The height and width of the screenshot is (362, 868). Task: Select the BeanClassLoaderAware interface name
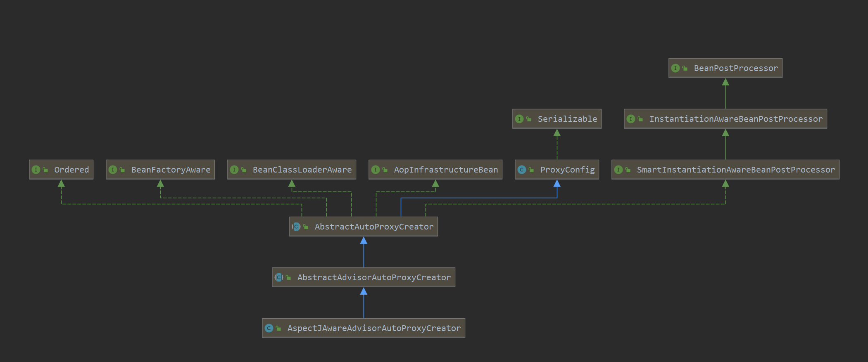(x=302, y=170)
